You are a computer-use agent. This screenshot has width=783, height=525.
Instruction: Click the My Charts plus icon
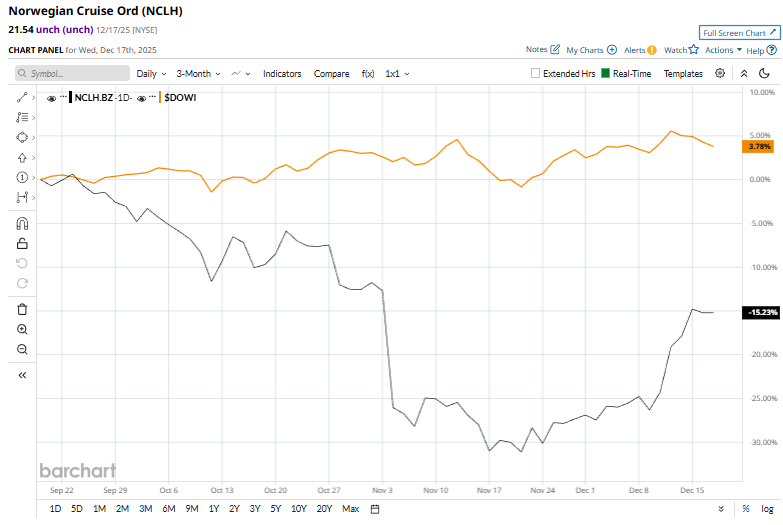click(x=612, y=50)
